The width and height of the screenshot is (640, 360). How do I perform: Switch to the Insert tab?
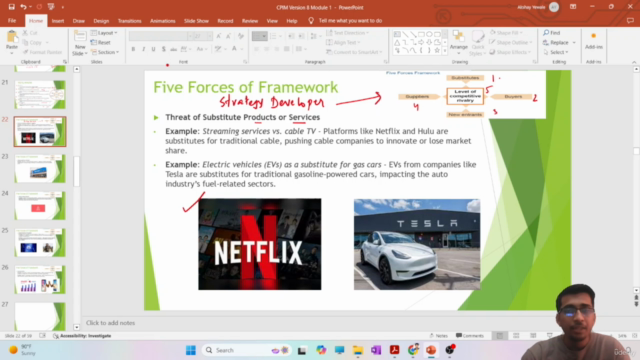[58, 21]
